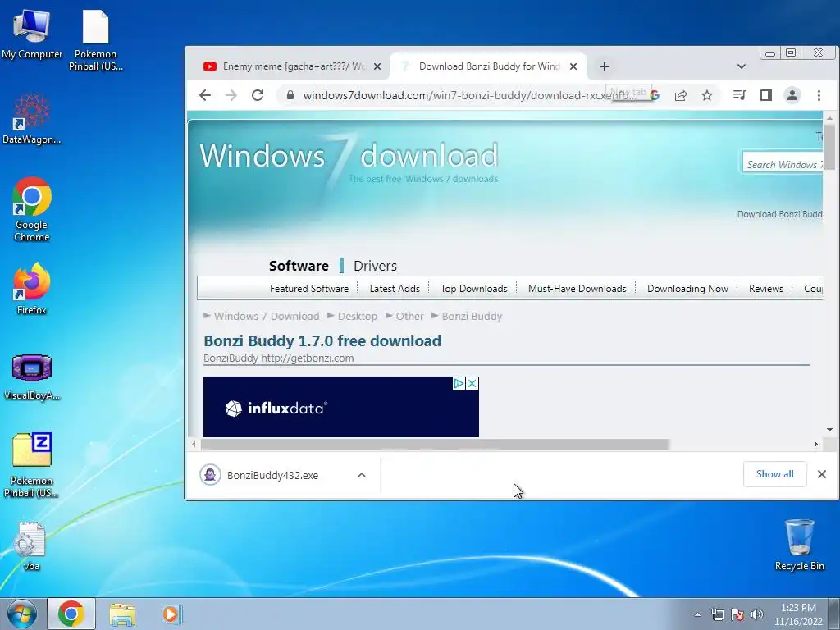Click the Desktop breadcrumb link

358,316
